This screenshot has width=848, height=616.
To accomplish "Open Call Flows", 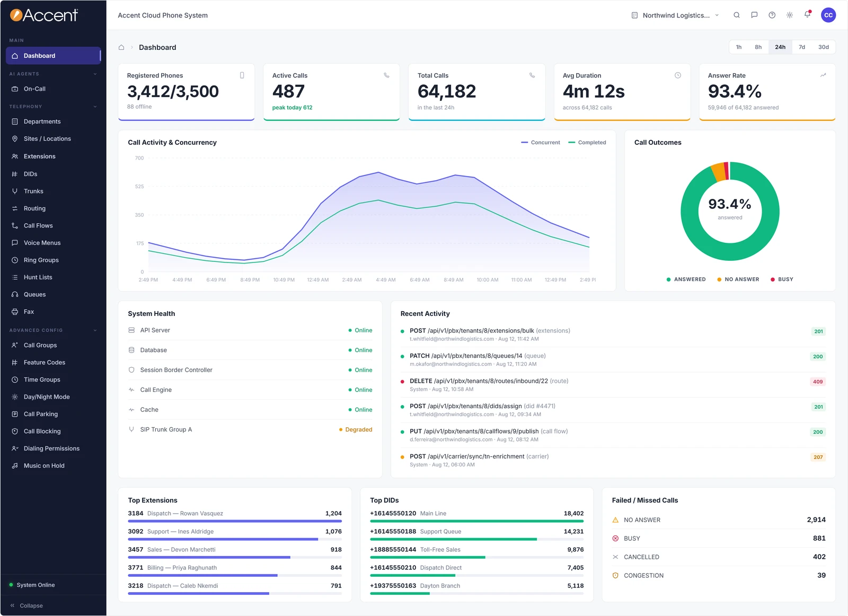I will [x=53, y=226].
